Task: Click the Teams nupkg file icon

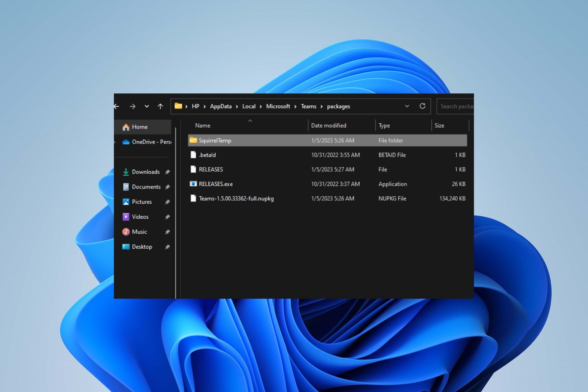Action: tap(193, 198)
